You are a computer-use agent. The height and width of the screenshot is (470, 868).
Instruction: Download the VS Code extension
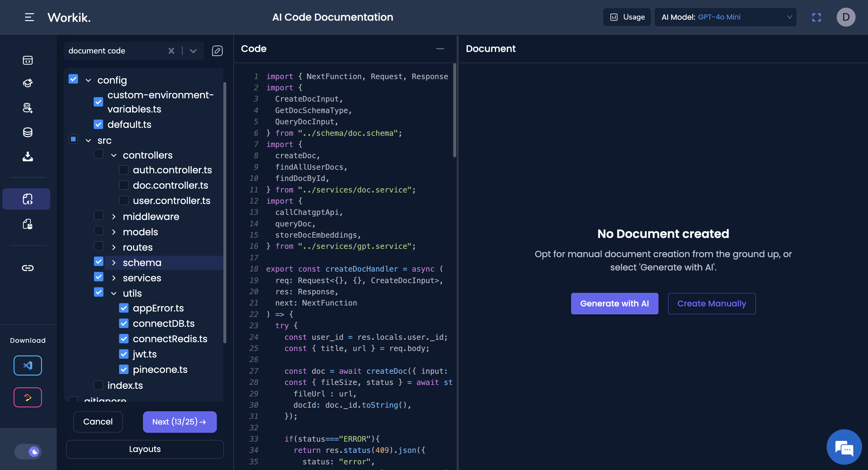[x=28, y=365]
